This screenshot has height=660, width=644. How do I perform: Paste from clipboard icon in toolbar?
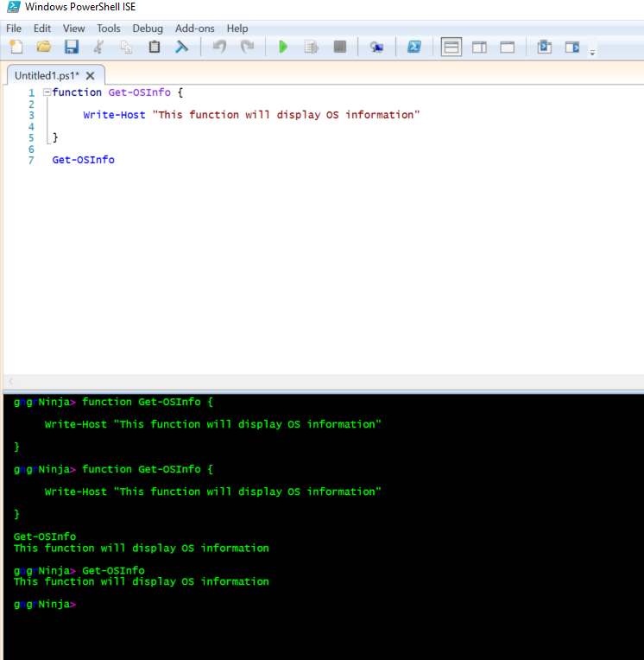[155, 47]
